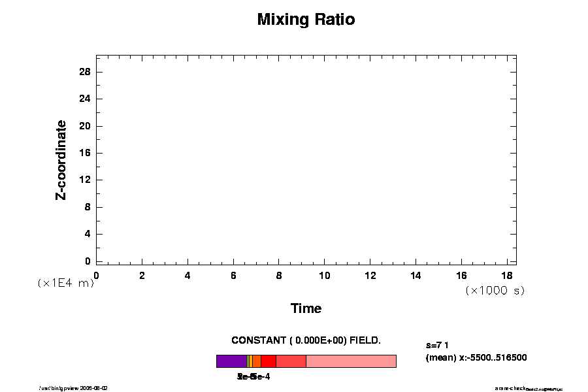Click the "Mixing Ratio" plot title

pyautogui.click(x=306, y=20)
